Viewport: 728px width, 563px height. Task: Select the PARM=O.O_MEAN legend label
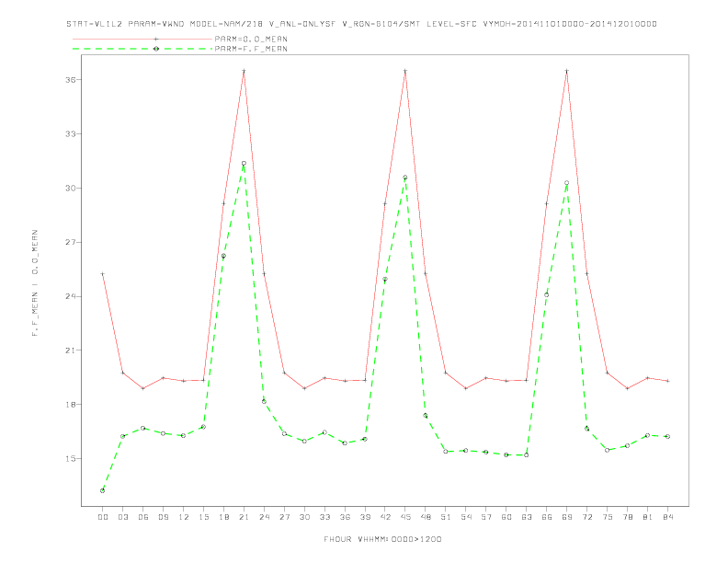251,39
